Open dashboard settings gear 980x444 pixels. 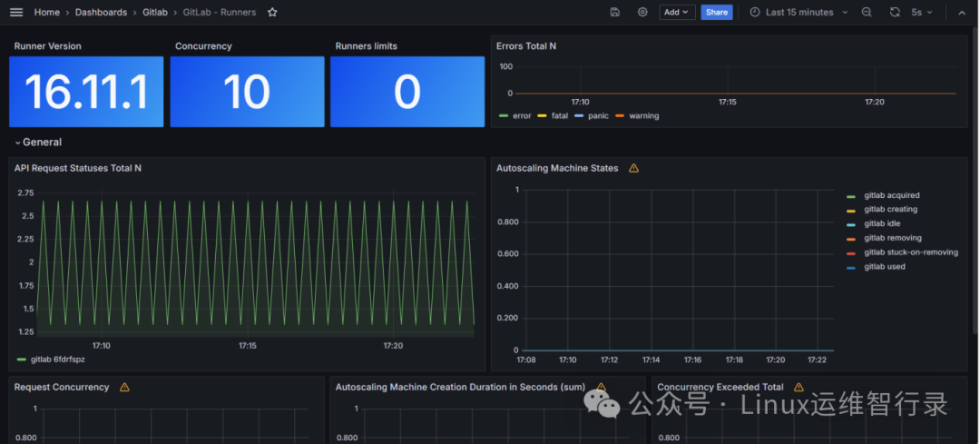[642, 12]
